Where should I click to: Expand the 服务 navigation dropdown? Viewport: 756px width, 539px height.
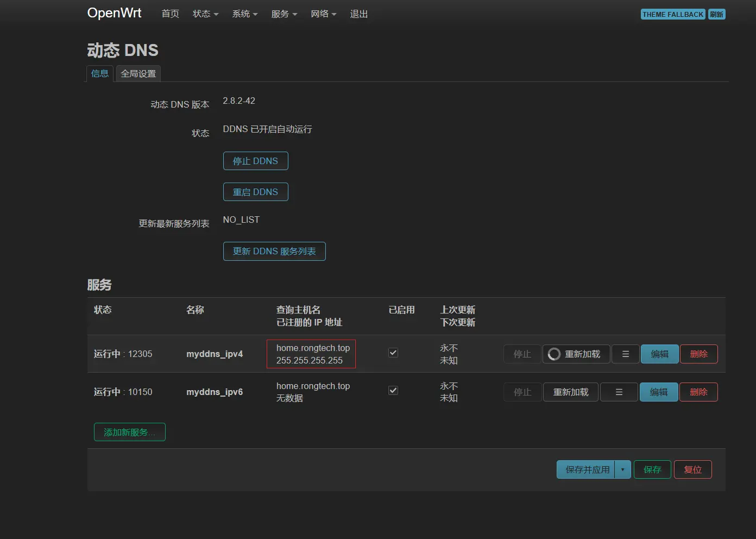point(284,14)
